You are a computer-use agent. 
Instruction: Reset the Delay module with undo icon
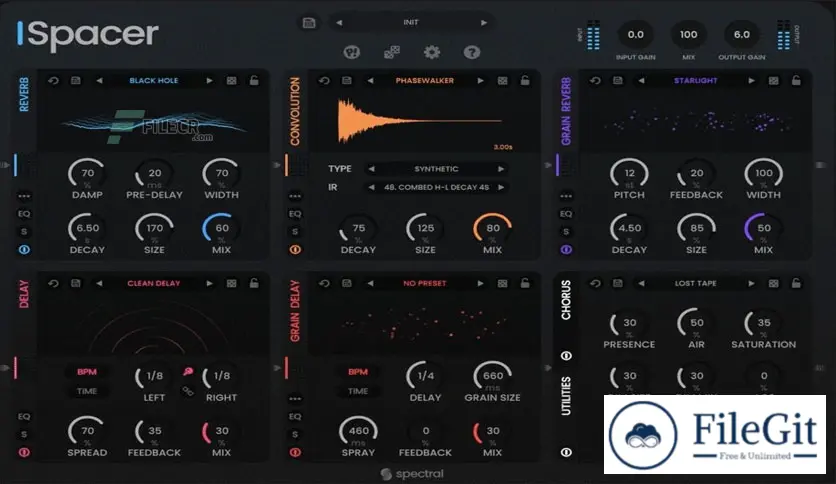(x=53, y=284)
